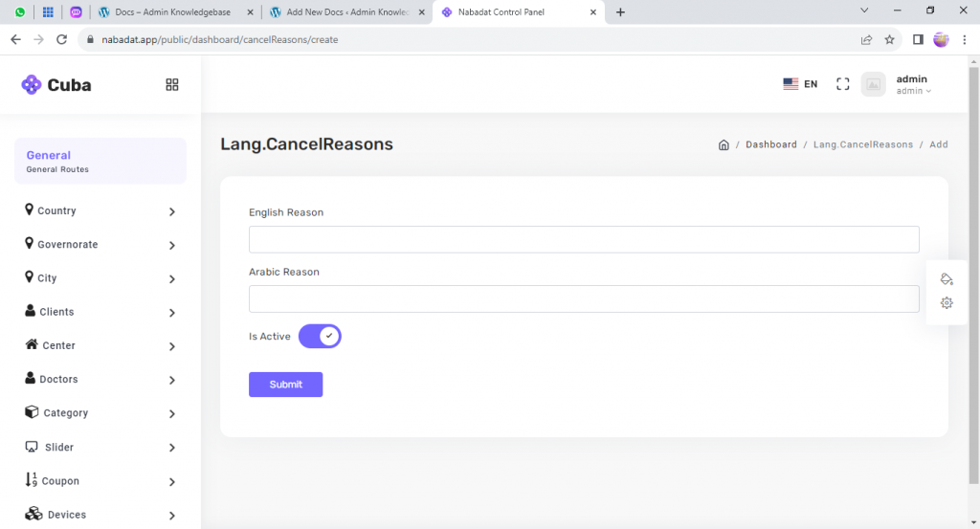The image size is (980, 529).
Task: Open the EN language dropdown
Action: coord(800,84)
